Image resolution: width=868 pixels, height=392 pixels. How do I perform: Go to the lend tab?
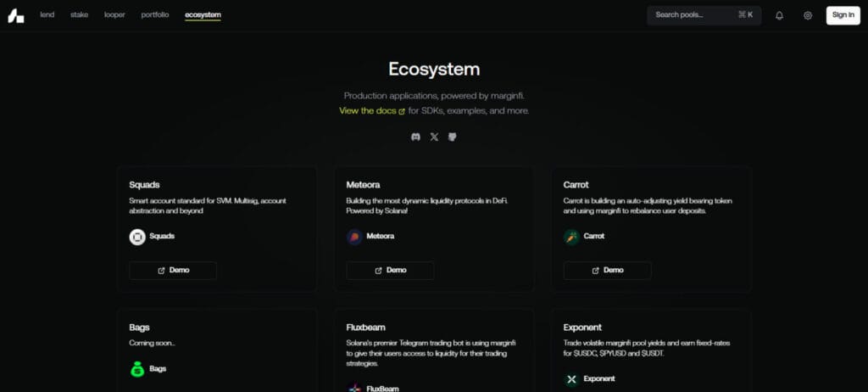[47, 15]
